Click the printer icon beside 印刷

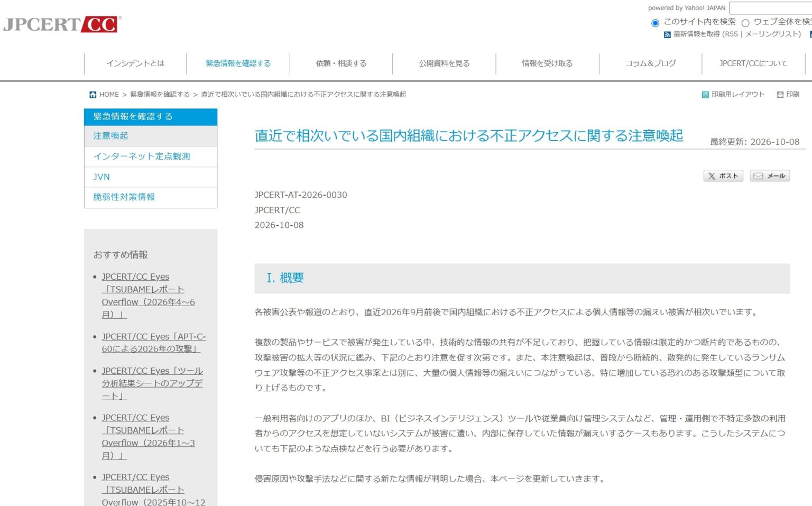tap(780, 95)
